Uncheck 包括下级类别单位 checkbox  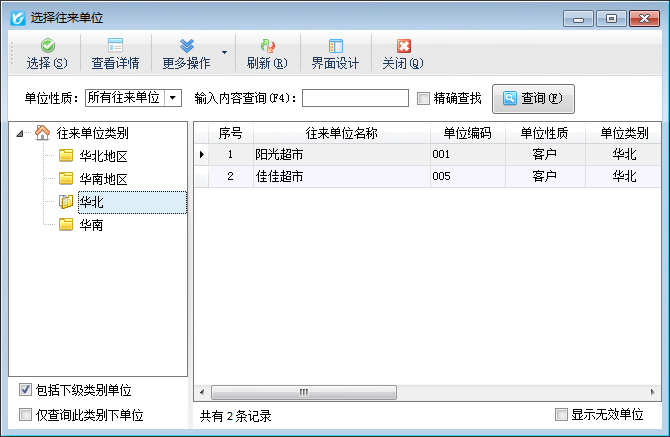tap(25, 390)
